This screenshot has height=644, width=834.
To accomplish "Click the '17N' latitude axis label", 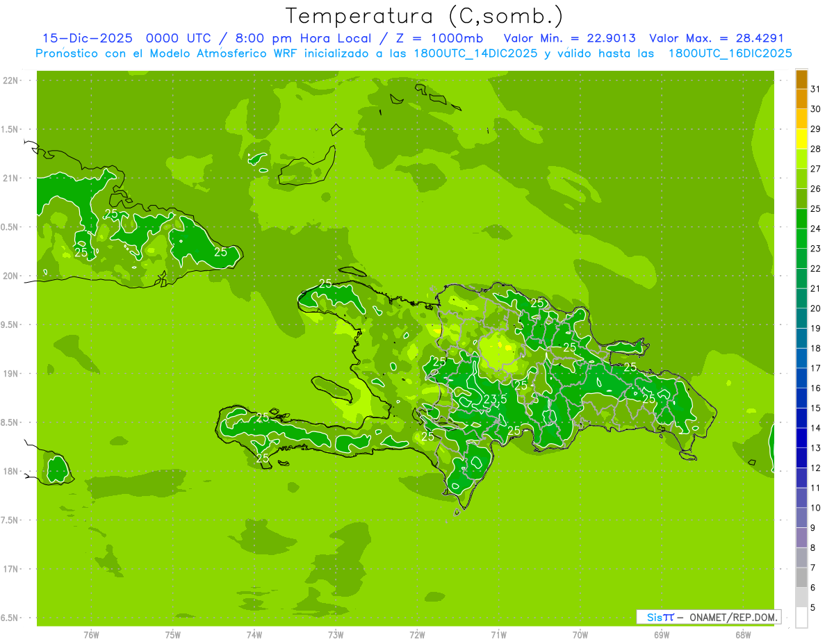I will point(10,569).
